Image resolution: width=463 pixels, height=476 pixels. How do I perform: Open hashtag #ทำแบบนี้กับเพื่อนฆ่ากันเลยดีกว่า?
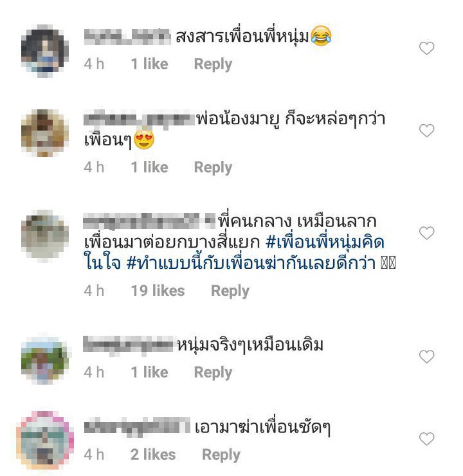pos(251,263)
